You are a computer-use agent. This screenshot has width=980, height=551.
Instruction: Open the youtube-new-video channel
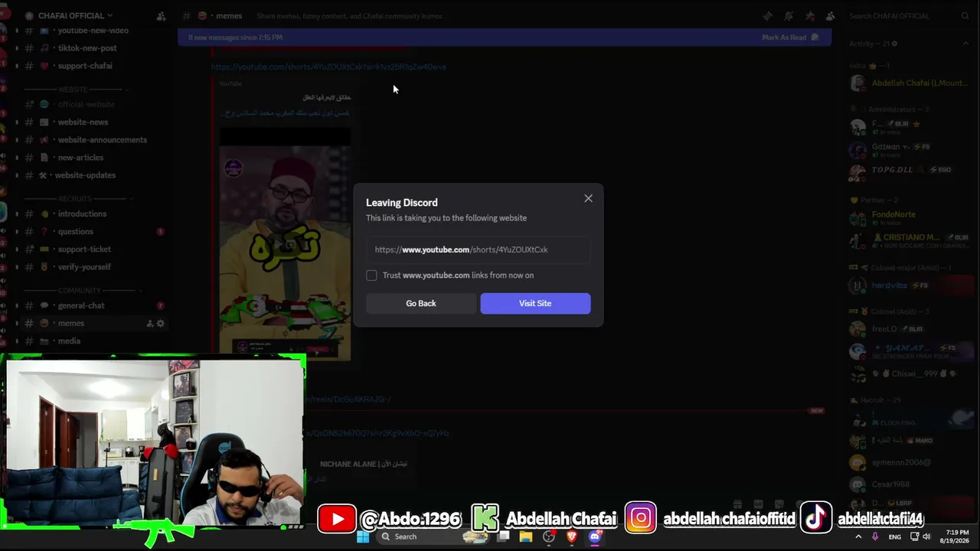tap(93, 31)
